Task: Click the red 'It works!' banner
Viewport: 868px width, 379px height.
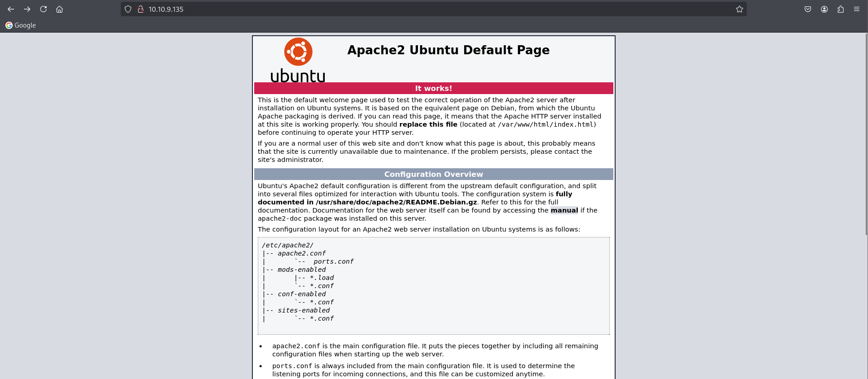Action: [x=434, y=88]
